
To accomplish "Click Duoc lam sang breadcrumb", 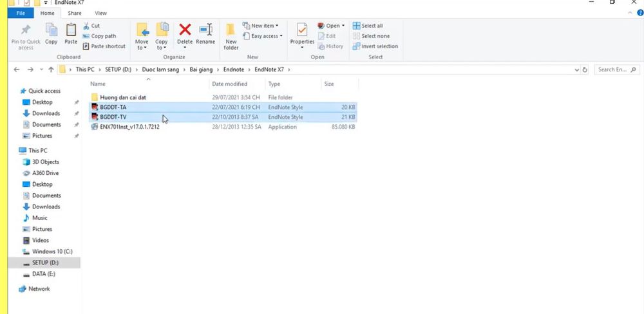I will tap(160, 69).
